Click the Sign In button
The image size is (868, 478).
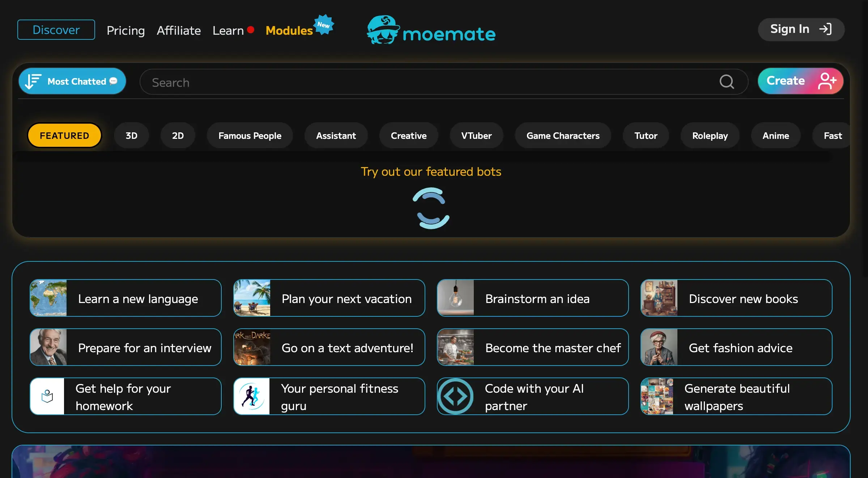pyautogui.click(x=801, y=29)
